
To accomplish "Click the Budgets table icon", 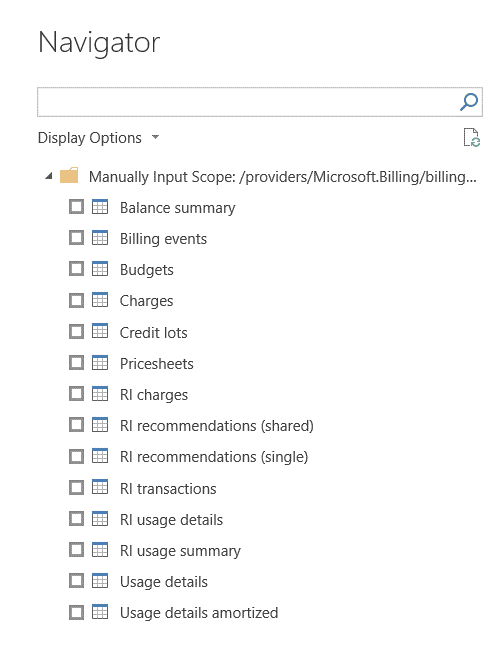I will 100,269.
